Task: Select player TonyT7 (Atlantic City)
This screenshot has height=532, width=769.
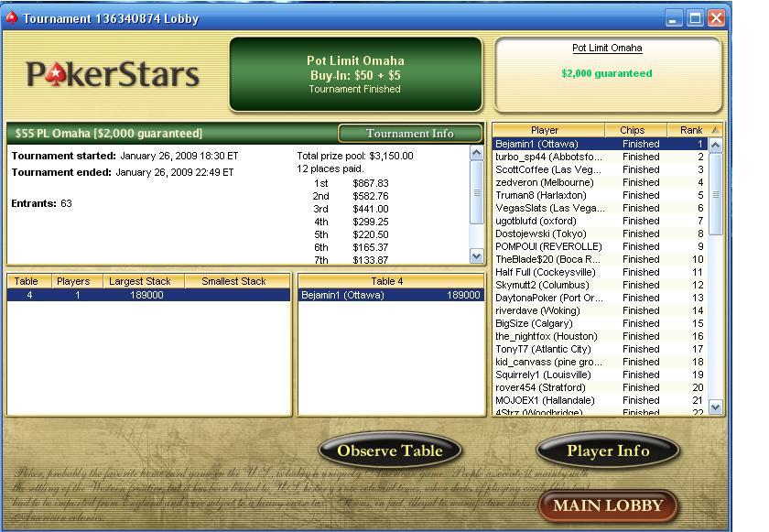Action: (x=601, y=349)
